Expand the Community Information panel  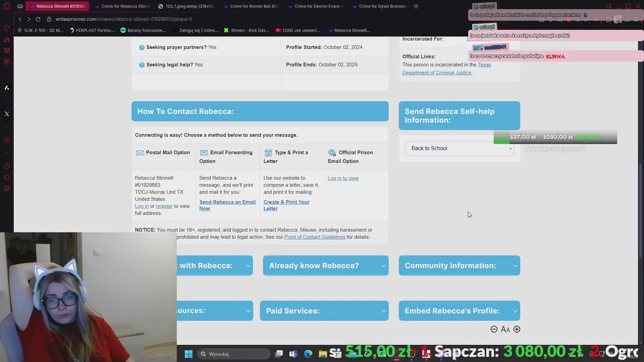tap(459, 265)
